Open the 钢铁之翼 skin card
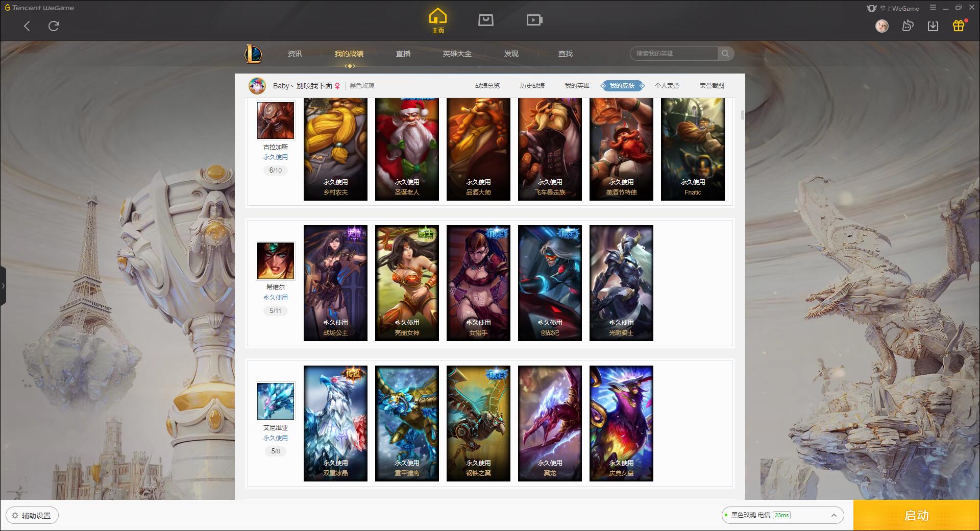 click(x=478, y=423)
